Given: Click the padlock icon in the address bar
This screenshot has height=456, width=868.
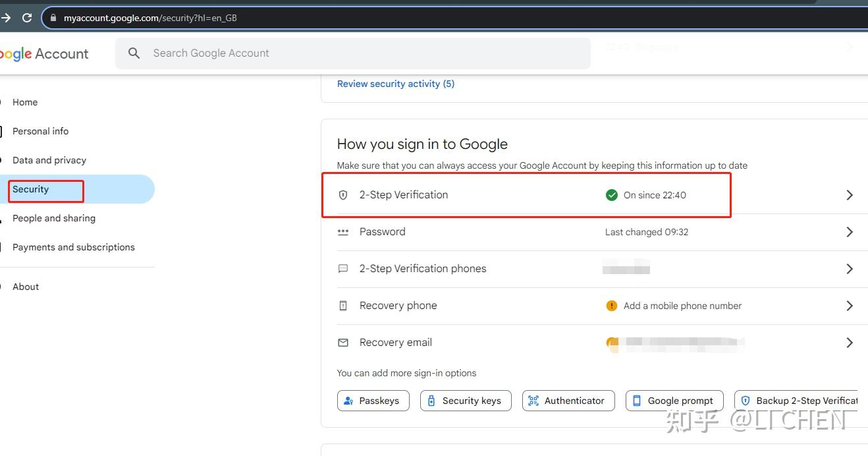Looking at the screenshot, I should tap(53, 17).
